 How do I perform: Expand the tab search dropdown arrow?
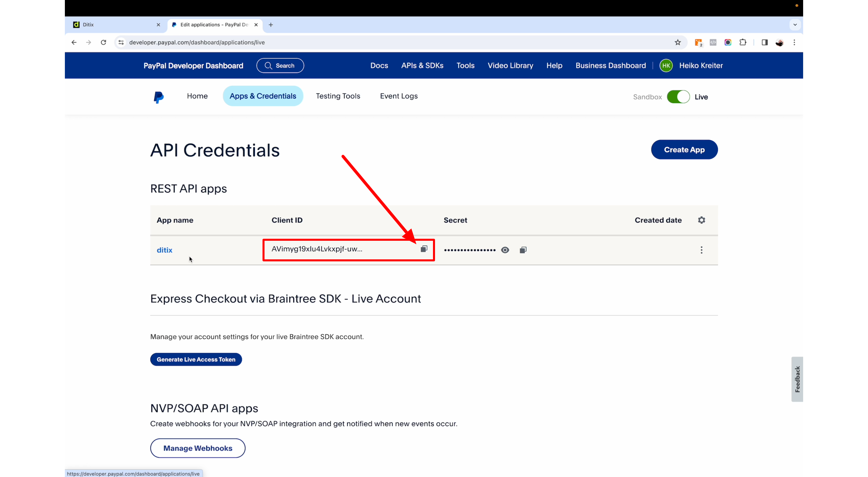[x=795, y=25]
